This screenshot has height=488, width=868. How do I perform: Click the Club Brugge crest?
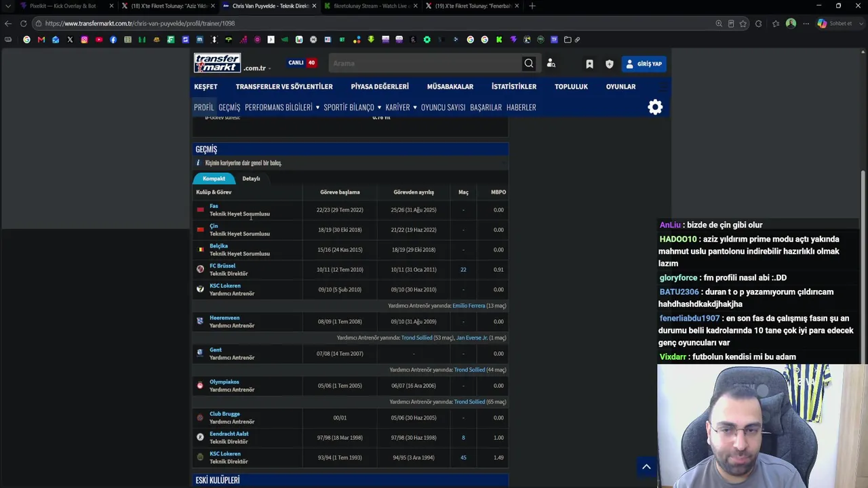point(200,418)
